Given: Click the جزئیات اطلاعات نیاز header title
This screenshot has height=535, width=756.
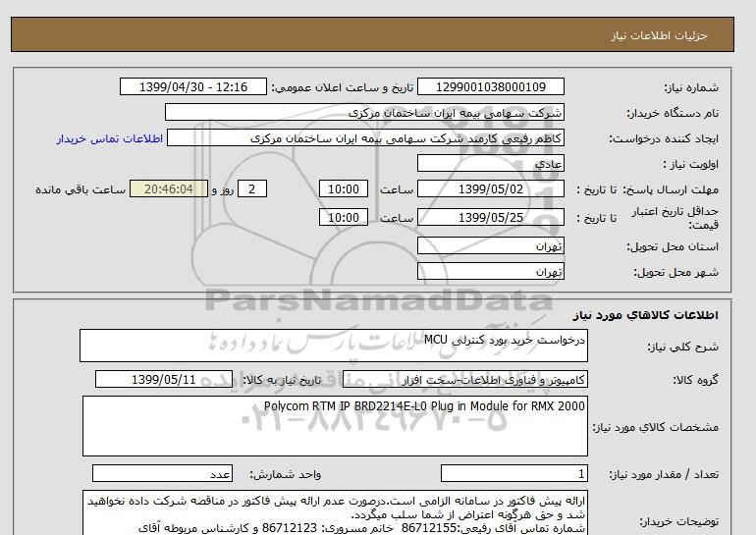Looking at the screenshot, I should pos(659,35).
